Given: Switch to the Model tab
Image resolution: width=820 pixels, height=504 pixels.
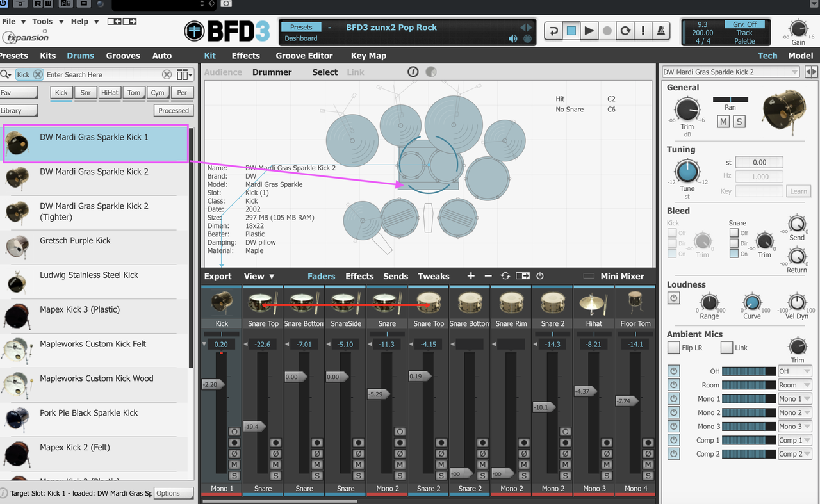Looking at the screenshot, I should [800, 56].
